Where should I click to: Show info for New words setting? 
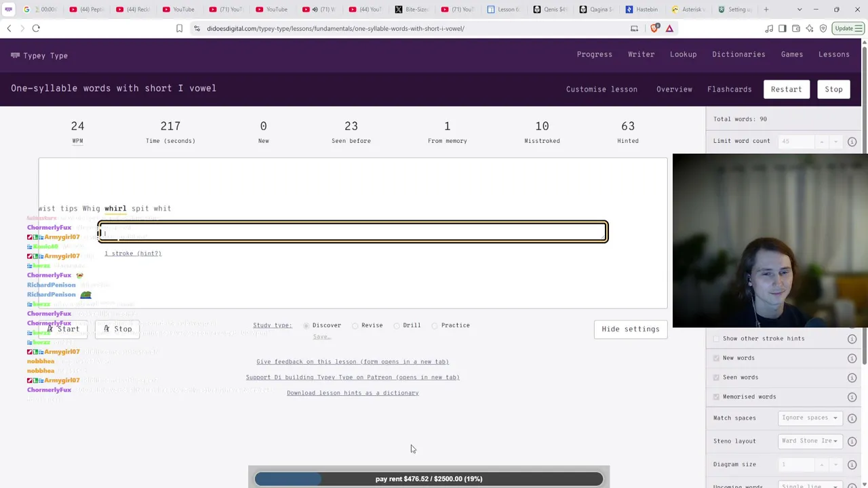852,358
